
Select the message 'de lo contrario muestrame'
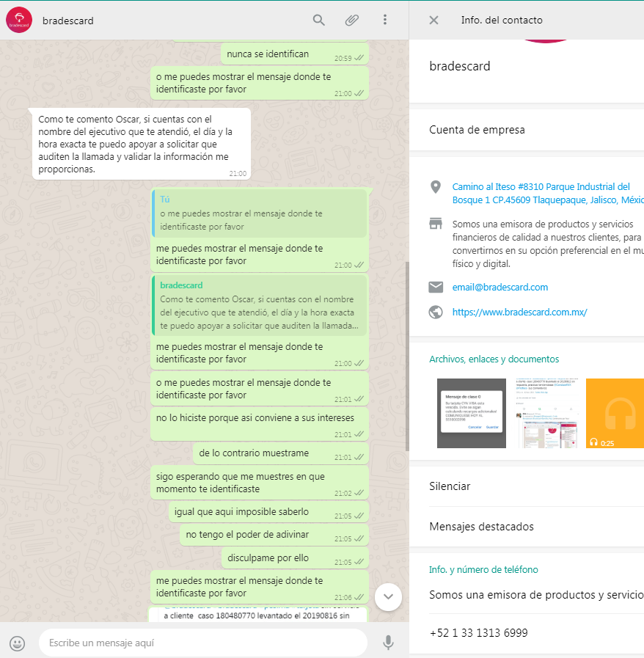pyautogui.click(x=281, y=453)
